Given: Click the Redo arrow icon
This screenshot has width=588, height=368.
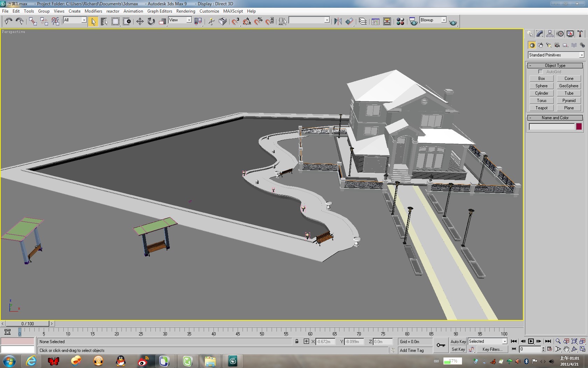Looking at the screenshot, I should tap(20, 21).
